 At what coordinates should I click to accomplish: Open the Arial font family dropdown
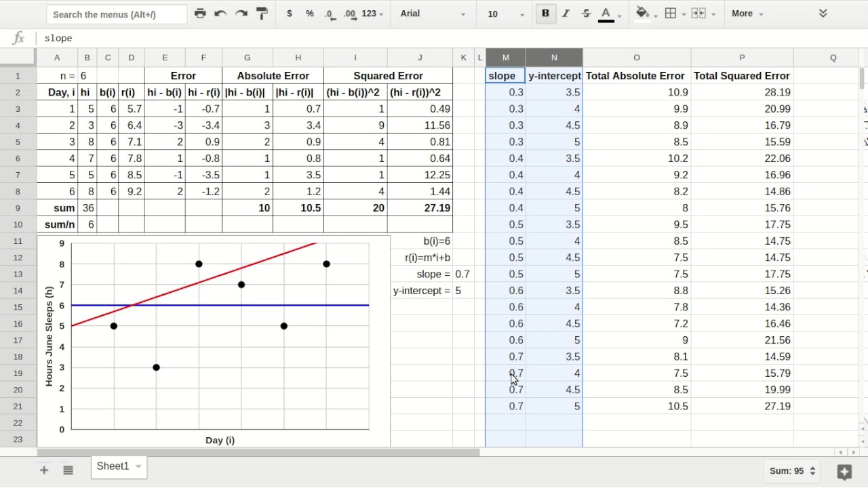point(433,14)
